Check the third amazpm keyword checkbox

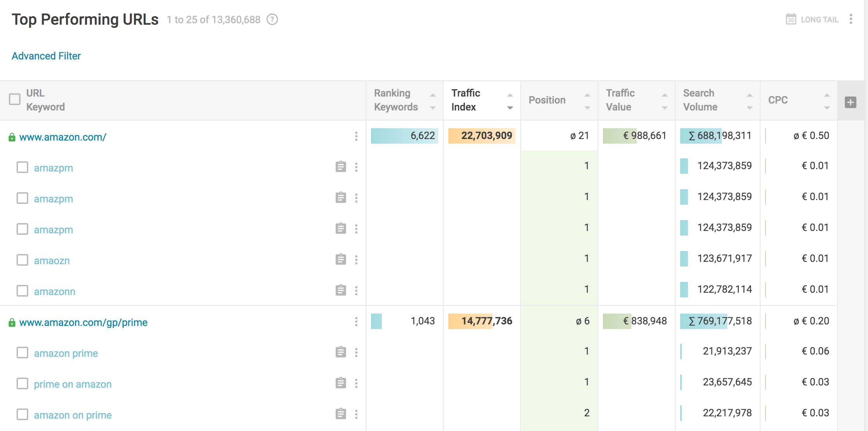tap(22, 229)
